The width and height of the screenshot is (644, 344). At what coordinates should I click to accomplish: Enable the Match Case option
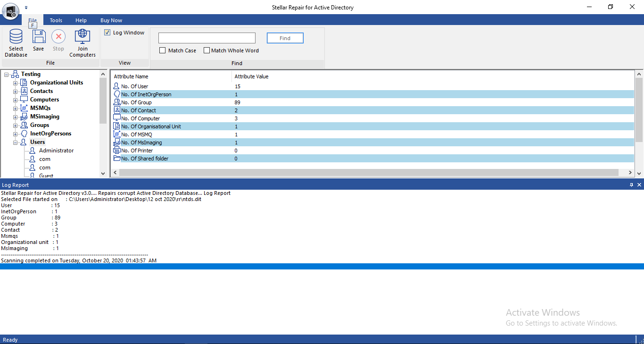163,50
